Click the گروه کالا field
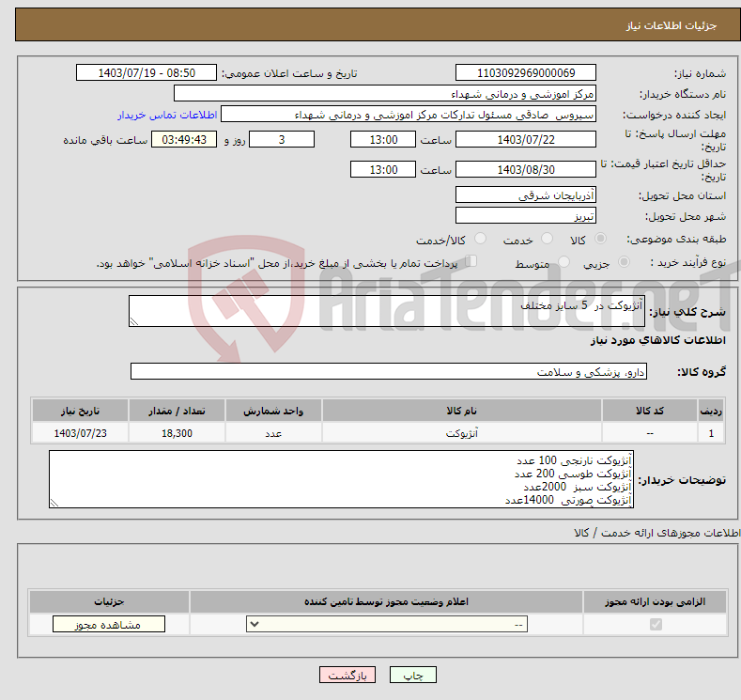 389,371
